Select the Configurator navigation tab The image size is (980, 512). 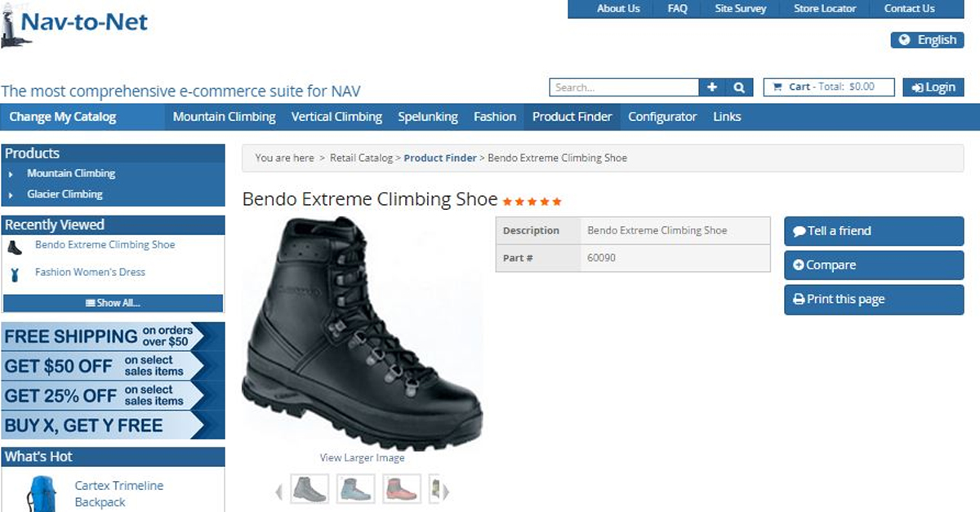[662, 117]
